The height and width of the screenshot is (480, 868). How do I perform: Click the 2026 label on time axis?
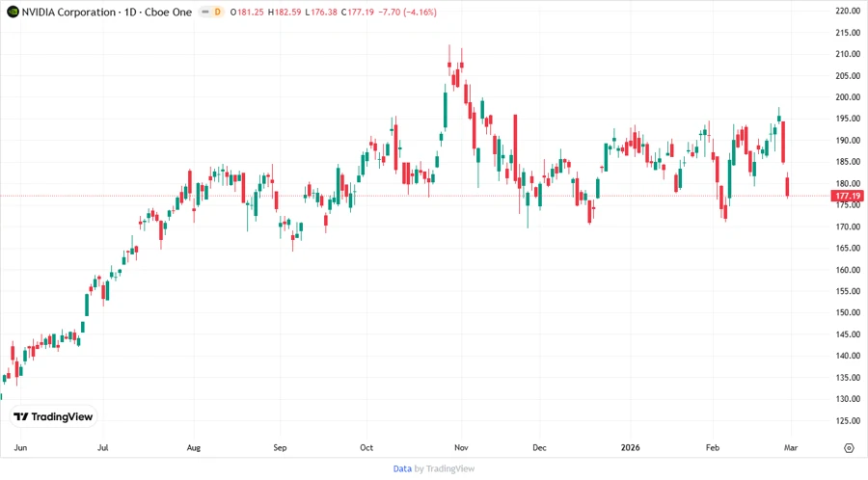point(630,447)
